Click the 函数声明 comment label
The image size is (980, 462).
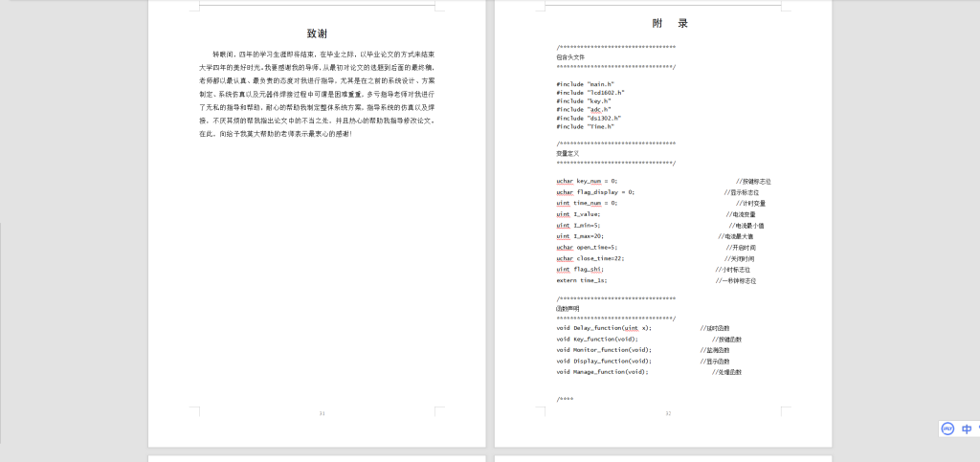568,308
